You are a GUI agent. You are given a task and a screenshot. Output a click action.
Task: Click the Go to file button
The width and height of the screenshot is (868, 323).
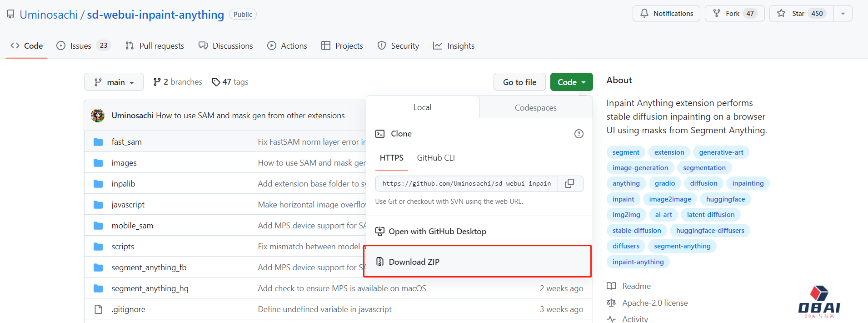tap(519, 82)
